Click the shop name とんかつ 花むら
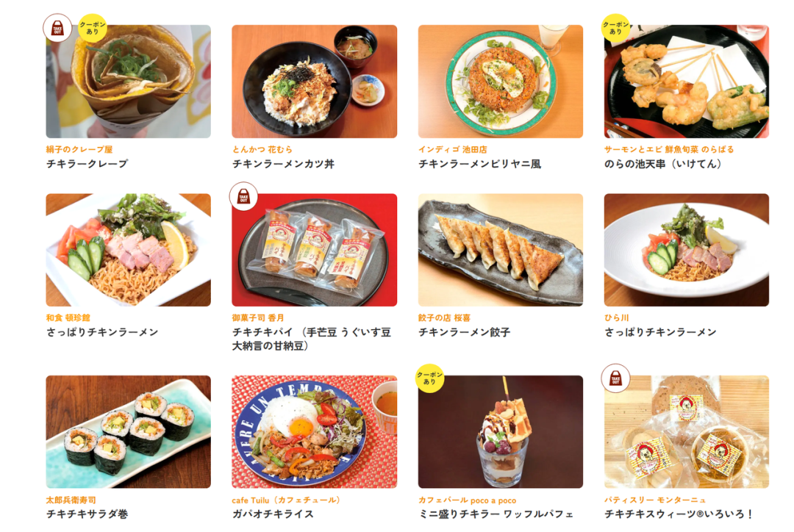This screenshot has width=794, height=532. tap(262, 149)
